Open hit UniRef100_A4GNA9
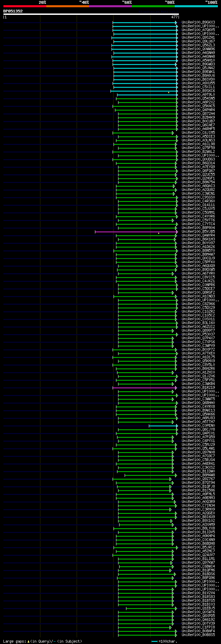Screen dimensions: 221x644 198,53
